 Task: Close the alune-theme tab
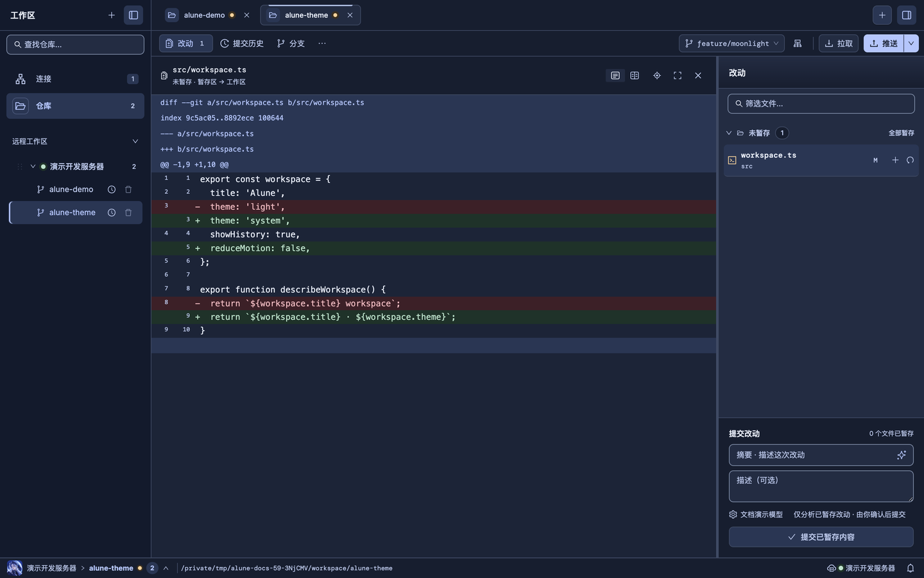coord(350,15)
